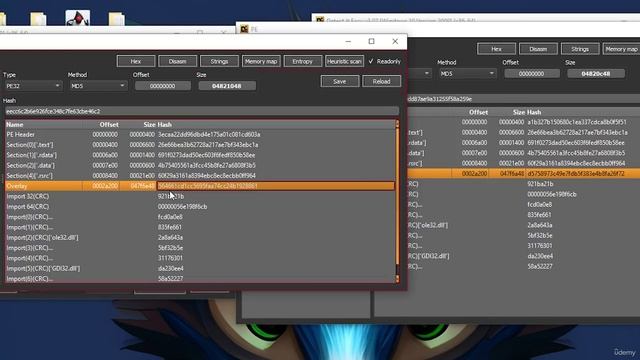Click the PE icon in background title bar
This screenshot has width=640, height=360.
click(x=244, y=29)
